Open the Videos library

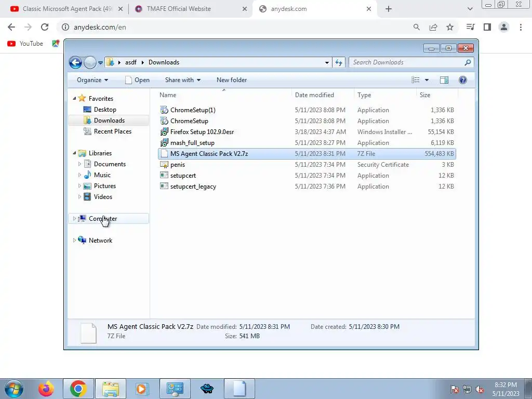[103, 197]
